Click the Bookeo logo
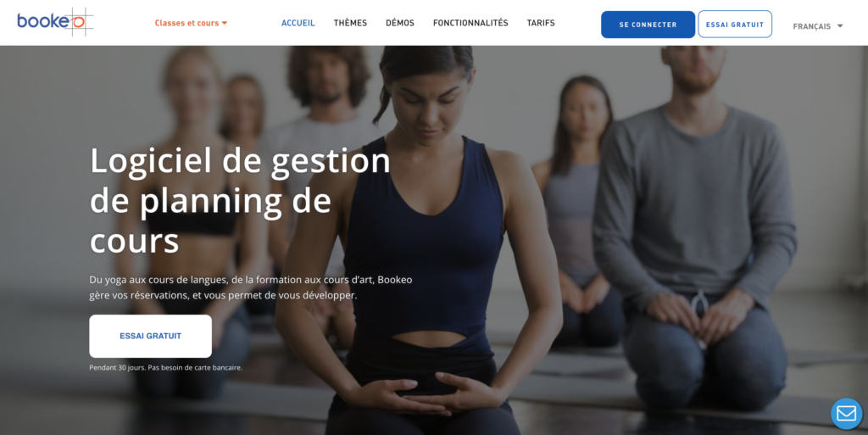 [55, 22]
